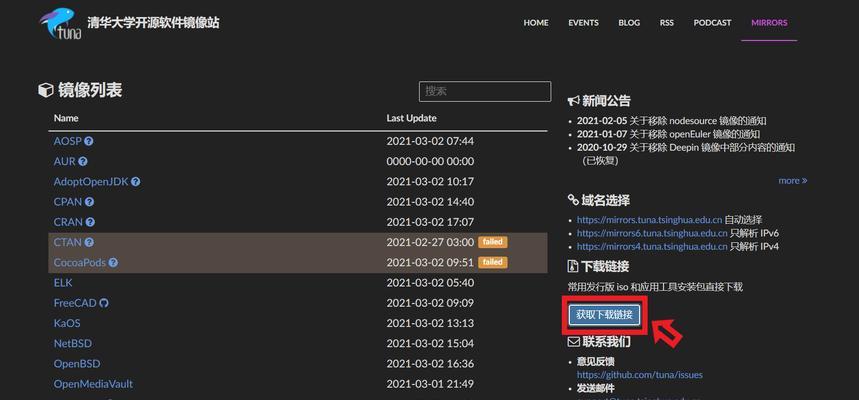Open the CPAN mirror link
The image size is (859, 400).
(x=68, y=202)
